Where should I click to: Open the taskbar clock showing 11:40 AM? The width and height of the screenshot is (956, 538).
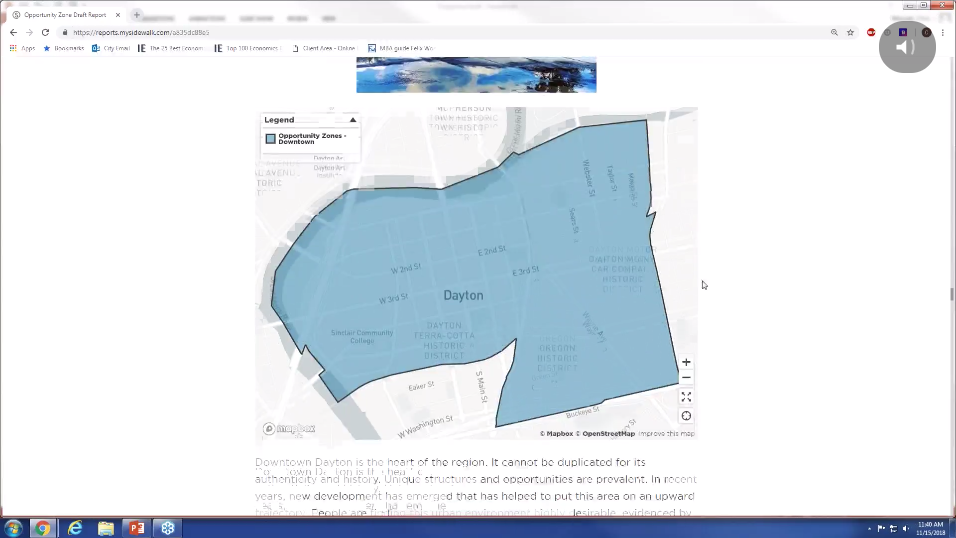pyautogui.click(x=930, y=528)
